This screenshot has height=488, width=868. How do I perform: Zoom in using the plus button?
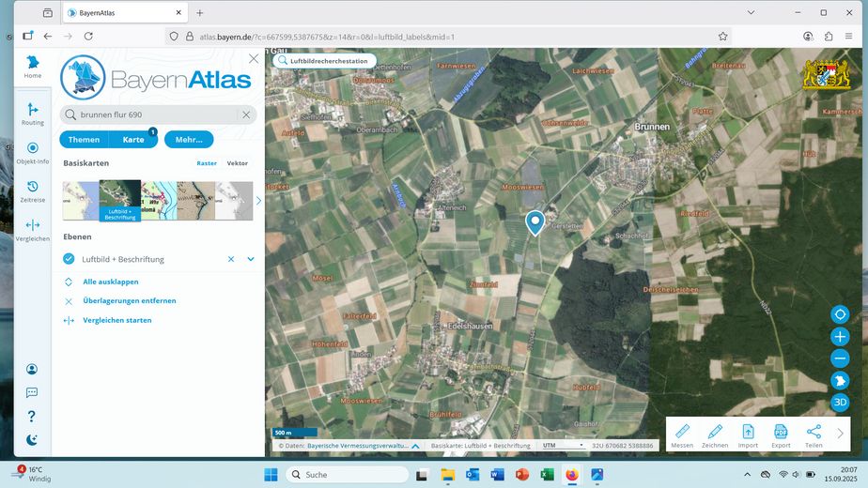[x=840, y=337]
